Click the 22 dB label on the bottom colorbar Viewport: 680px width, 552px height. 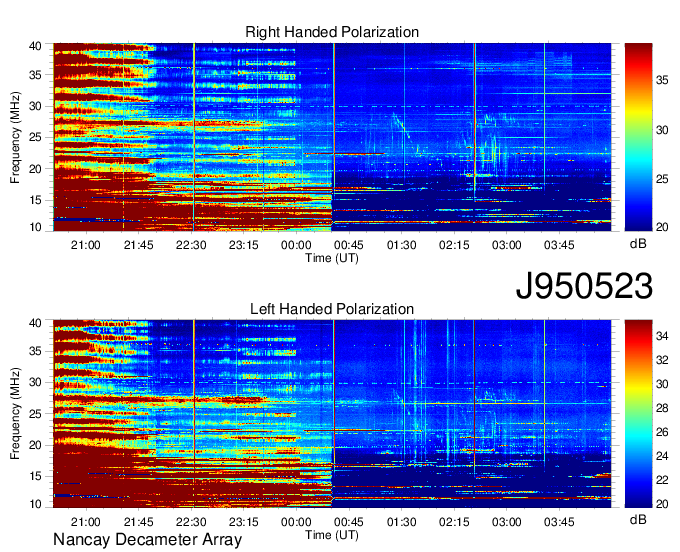tap(662, 480)
